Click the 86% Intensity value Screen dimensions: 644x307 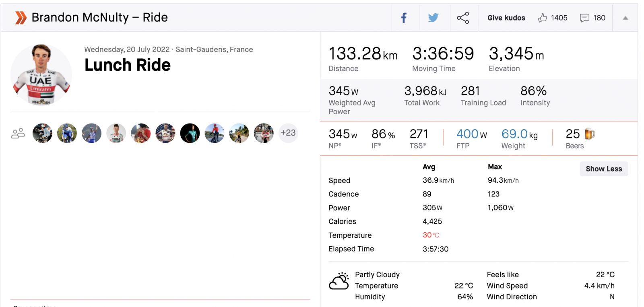pyautogui.click(x=534, y=91)
